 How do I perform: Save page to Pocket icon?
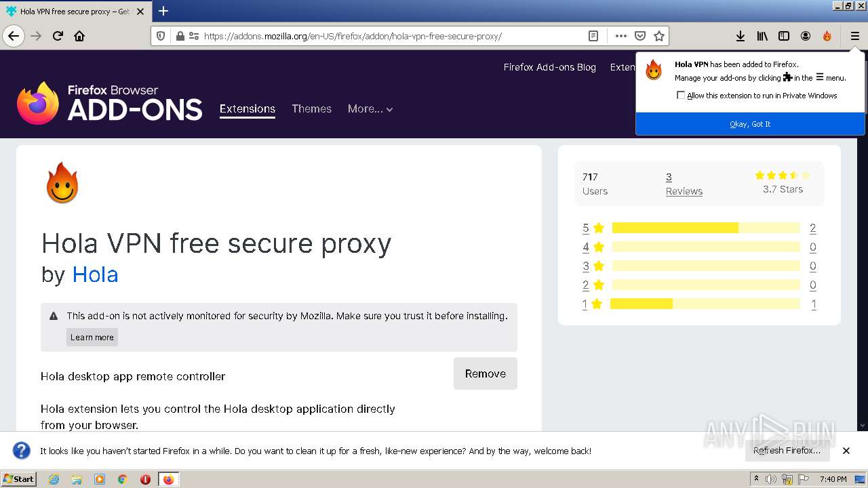(639, 36)
